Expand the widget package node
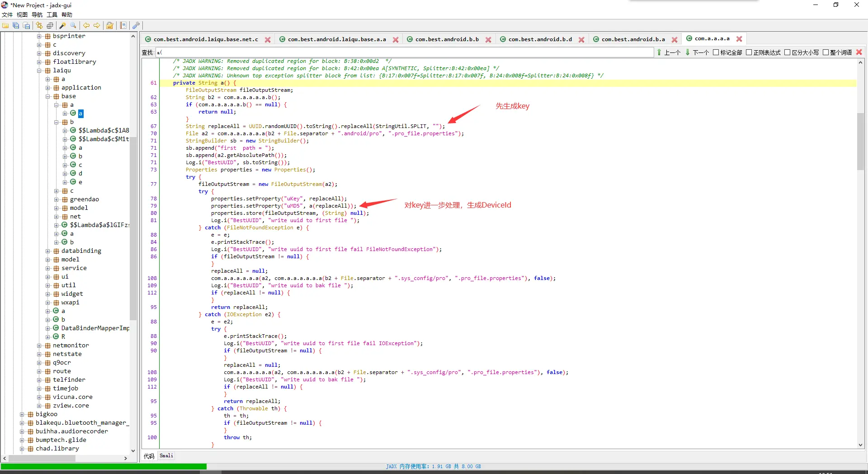The image size is (868, 474). coord(48,294)
